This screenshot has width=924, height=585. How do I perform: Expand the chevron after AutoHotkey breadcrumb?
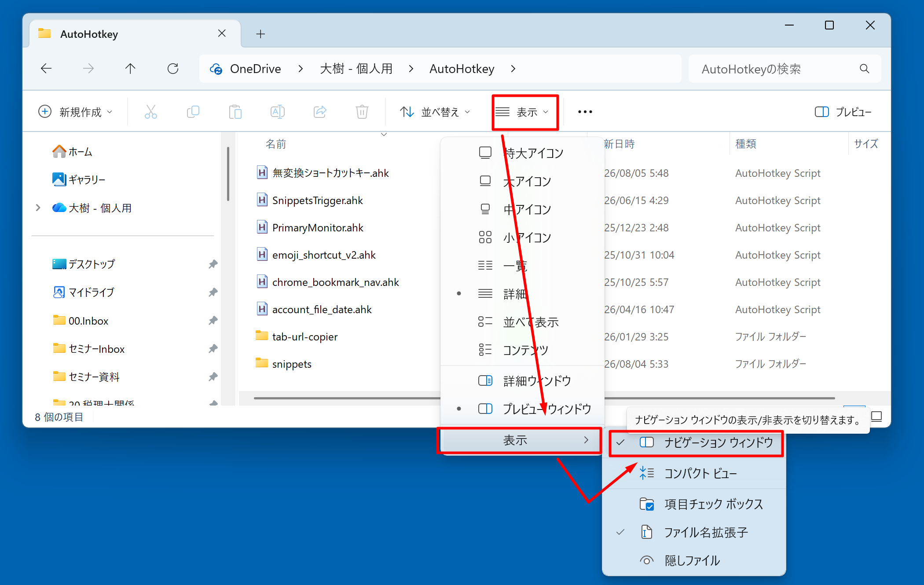click(x=513, y=69)
